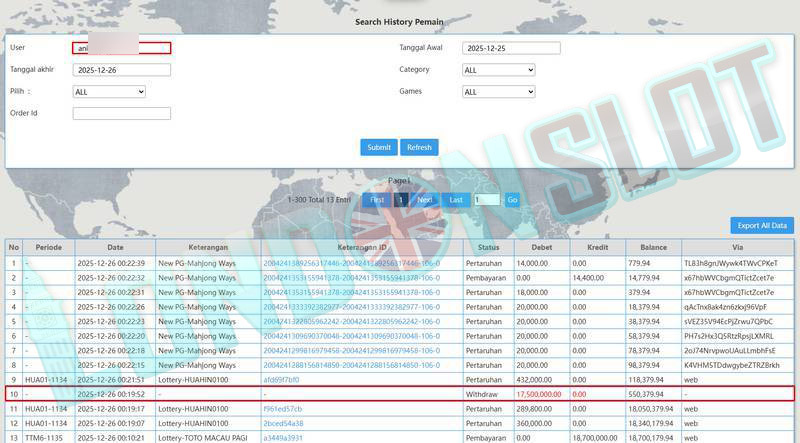This screenshot has width=800, height=443.
Task: Focus the Tanggal Awal date field
Action: [511, 48]
